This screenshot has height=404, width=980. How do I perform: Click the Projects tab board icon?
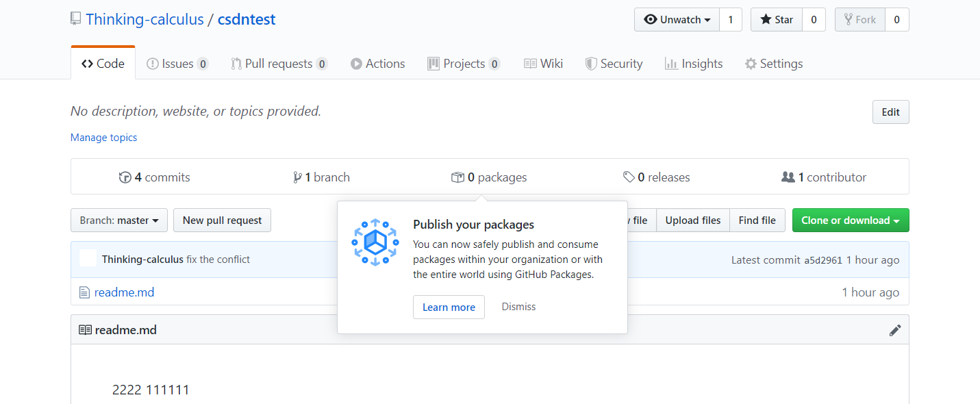tap(434, 64)
